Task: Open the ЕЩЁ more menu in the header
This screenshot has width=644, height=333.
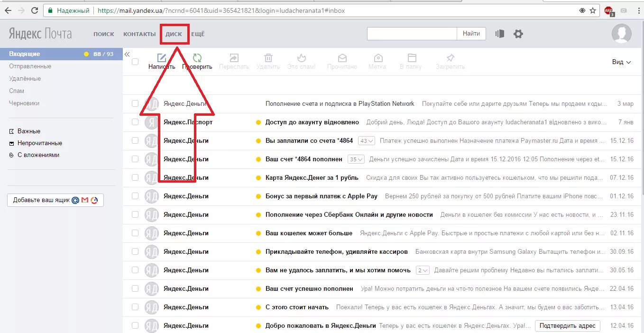Action: click(x=198, y=34)
